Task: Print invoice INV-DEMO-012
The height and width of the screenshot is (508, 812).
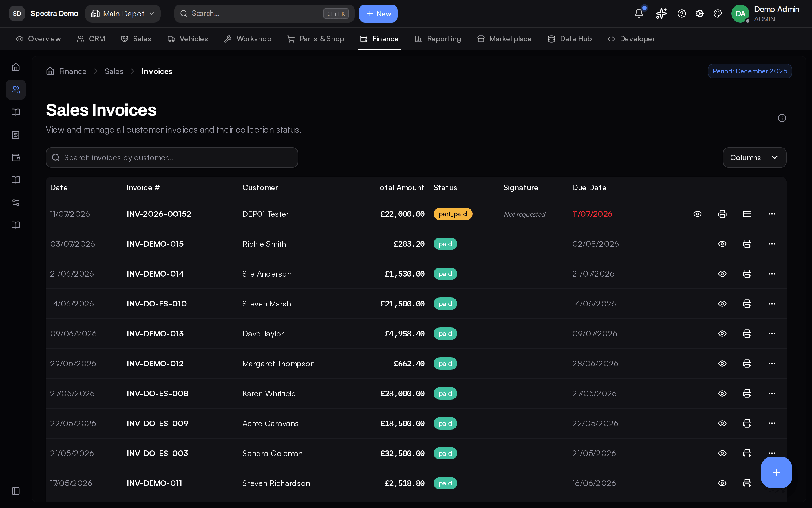Action: (747, 364)
